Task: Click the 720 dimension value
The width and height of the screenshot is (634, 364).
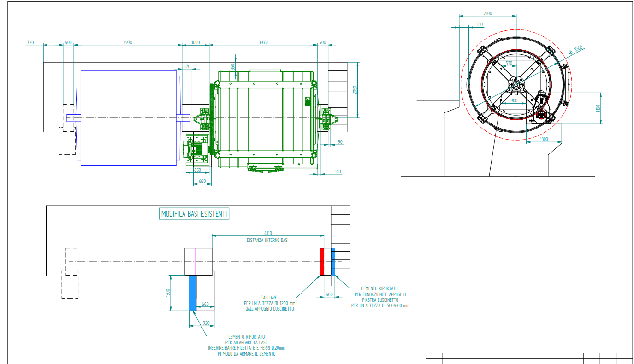Action: [x=30, y=42]
